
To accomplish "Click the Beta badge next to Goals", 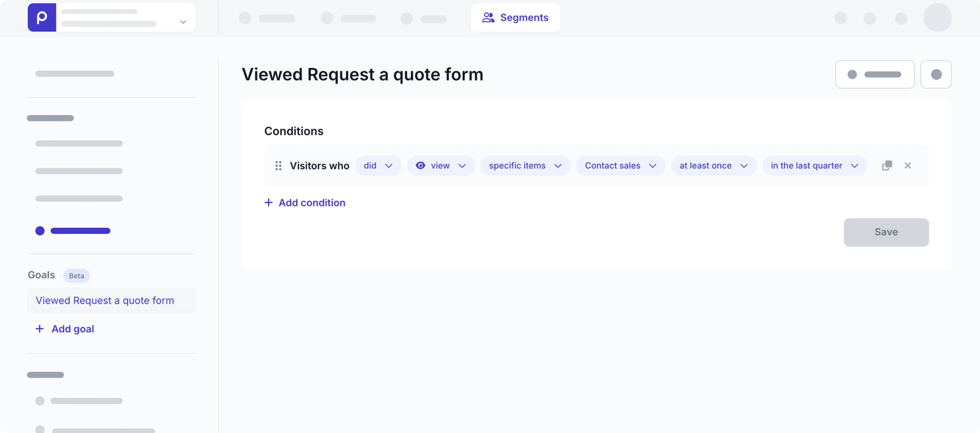I will (77, 276).
